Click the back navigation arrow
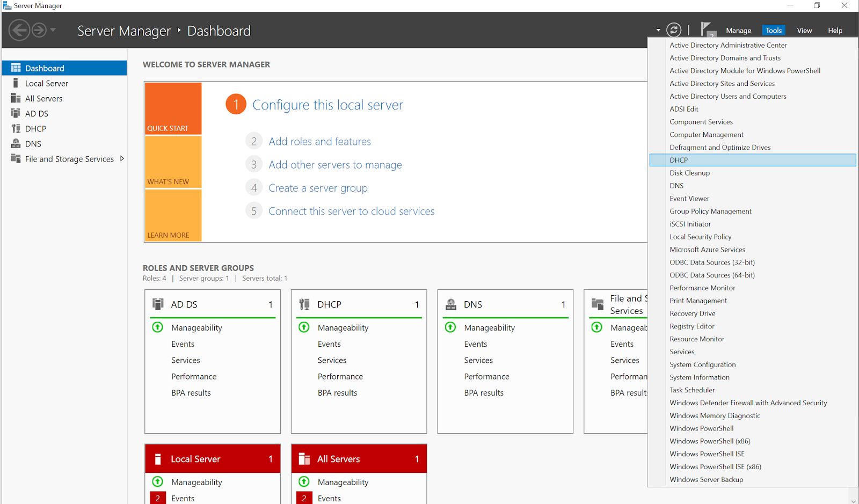The height and width of the screenshot is (504, 859). pos(19,30)
